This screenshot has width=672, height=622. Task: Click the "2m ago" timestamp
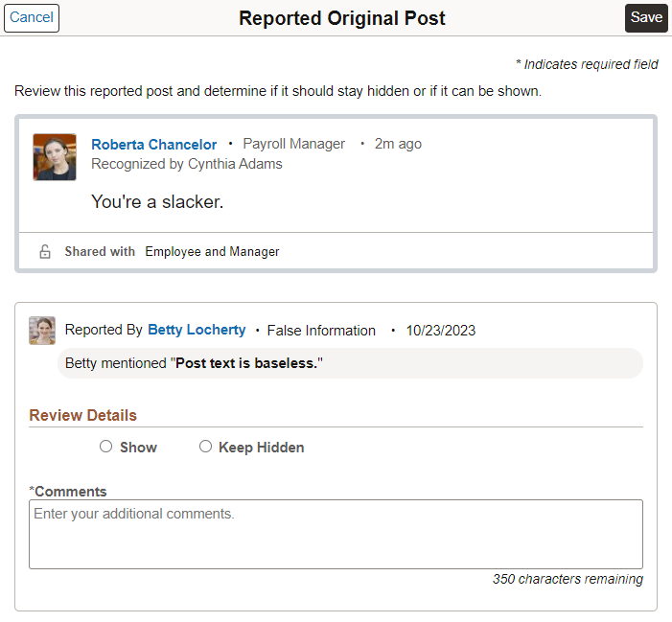(x=398, y=144)
